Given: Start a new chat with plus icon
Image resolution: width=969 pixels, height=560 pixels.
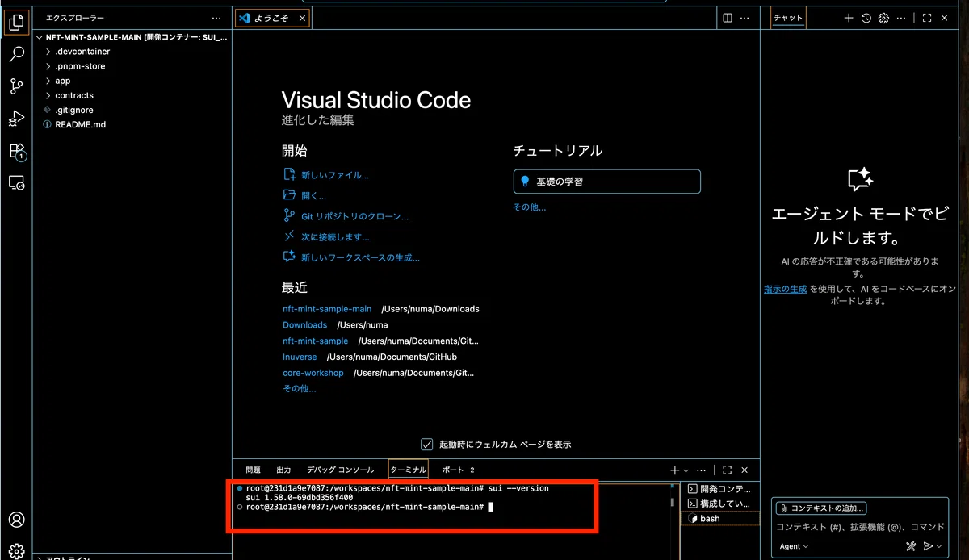Looking at the screenshot, I should pos(849,18).
